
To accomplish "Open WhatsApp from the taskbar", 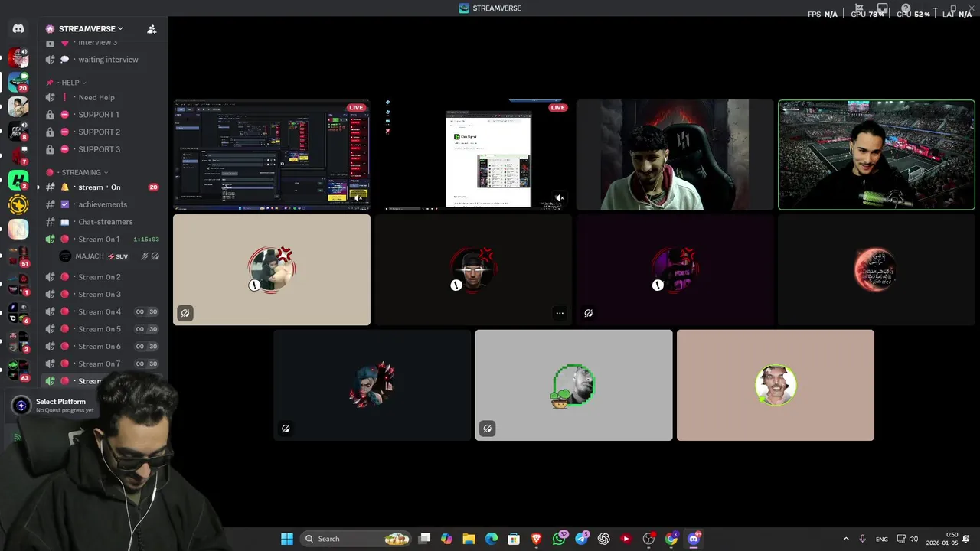I will 559,539.
